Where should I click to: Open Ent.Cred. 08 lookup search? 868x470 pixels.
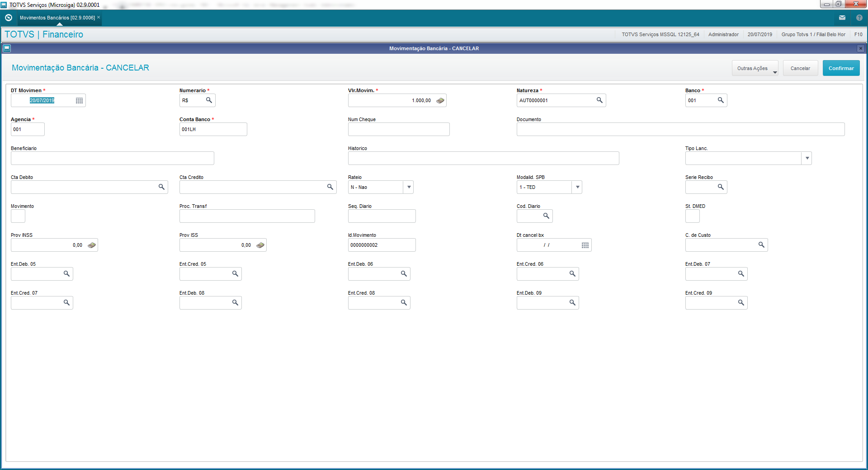pyautogui.click(x=404, y=303)
